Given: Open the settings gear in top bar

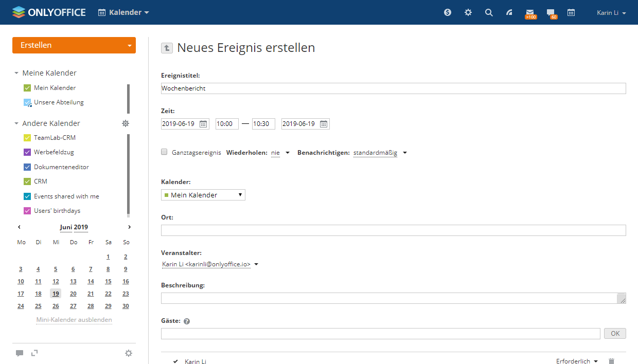Looking at the screenshot, I should click(468, 12).
